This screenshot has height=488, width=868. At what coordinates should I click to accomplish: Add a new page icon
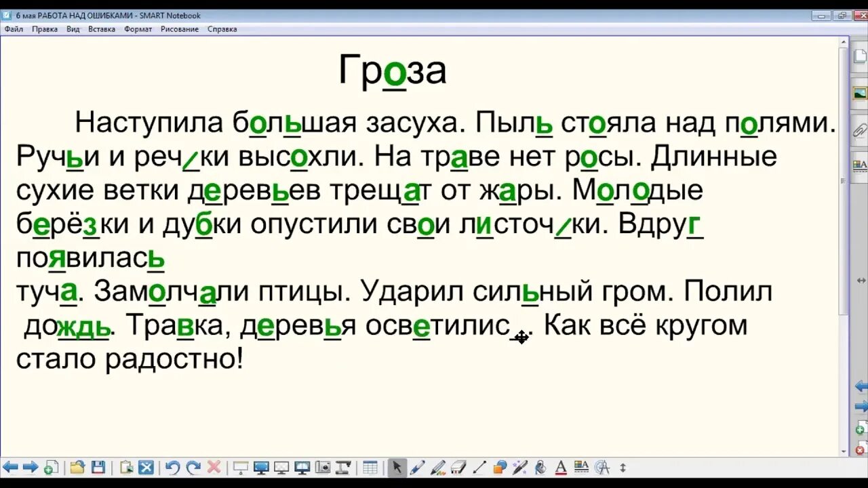click(x=51, y=467)
